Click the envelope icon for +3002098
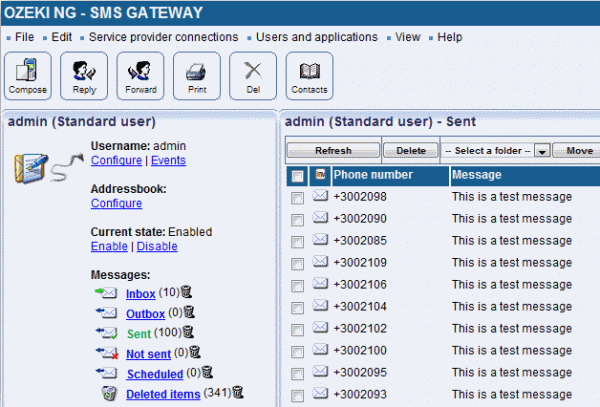 coord(320,196)
